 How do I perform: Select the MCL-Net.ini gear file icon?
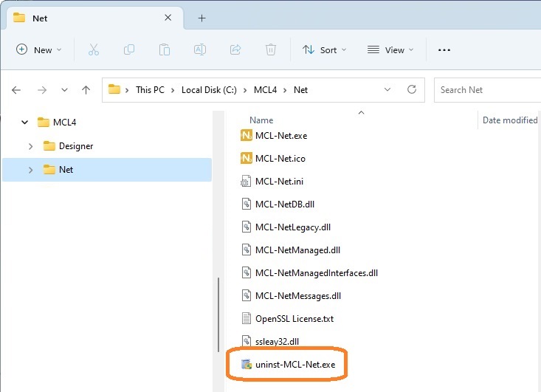[246, 181]
